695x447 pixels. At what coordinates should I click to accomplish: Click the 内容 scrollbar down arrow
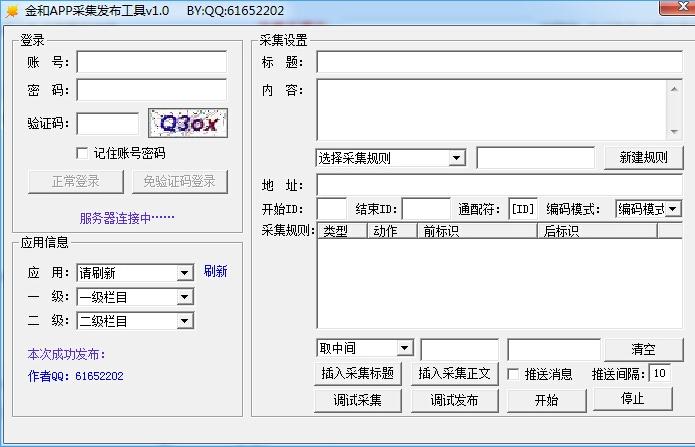(x=675, y=132)
